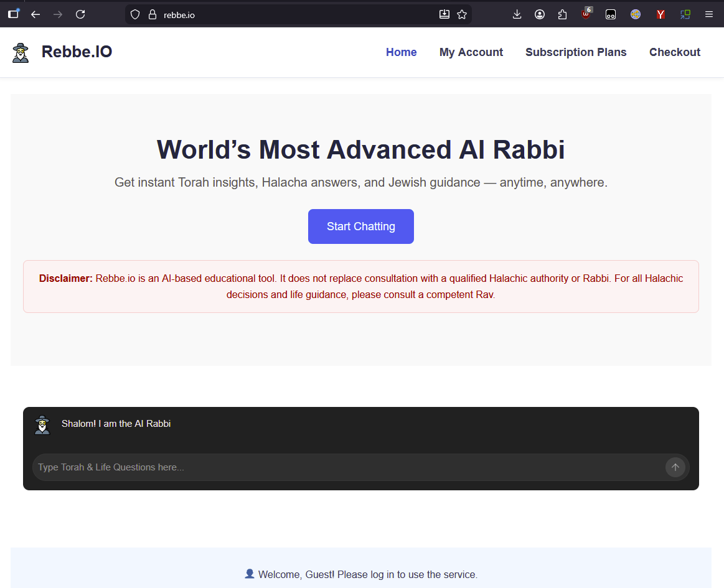This screenshot has width=724, height=588.
Task: Click the Start Chatting button
Action: [360, 226]
